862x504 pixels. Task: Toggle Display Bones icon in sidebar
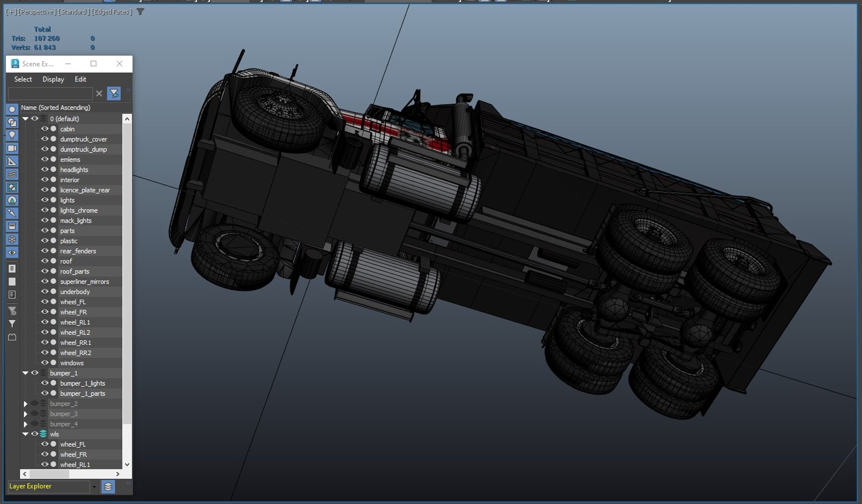[x=12, y=213]
